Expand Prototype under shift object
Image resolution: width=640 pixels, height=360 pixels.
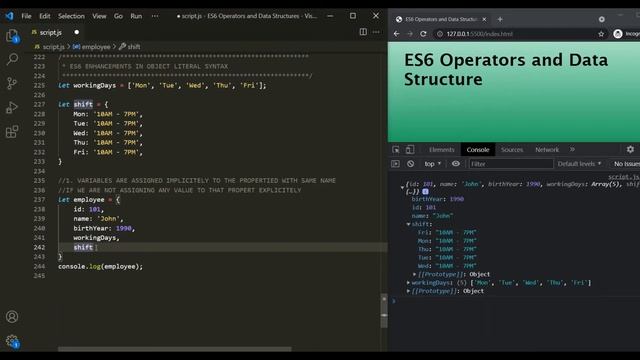pyautogui.click(x=414, y=274)
